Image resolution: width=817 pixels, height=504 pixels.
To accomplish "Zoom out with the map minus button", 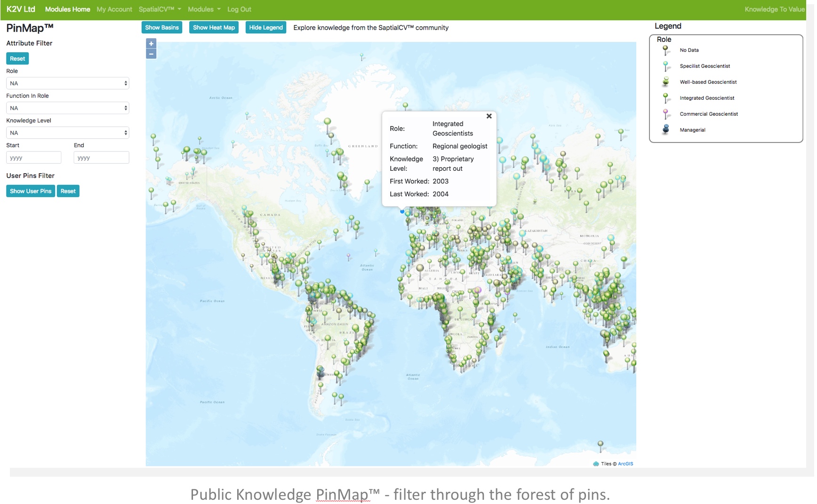I will [151, 54].
